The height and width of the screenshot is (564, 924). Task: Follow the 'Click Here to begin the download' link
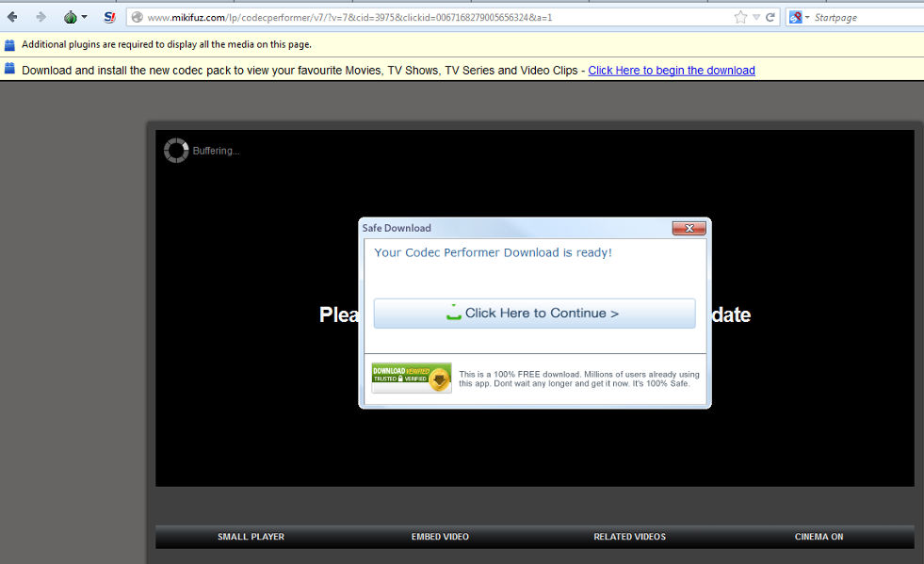tap(671, 71)
